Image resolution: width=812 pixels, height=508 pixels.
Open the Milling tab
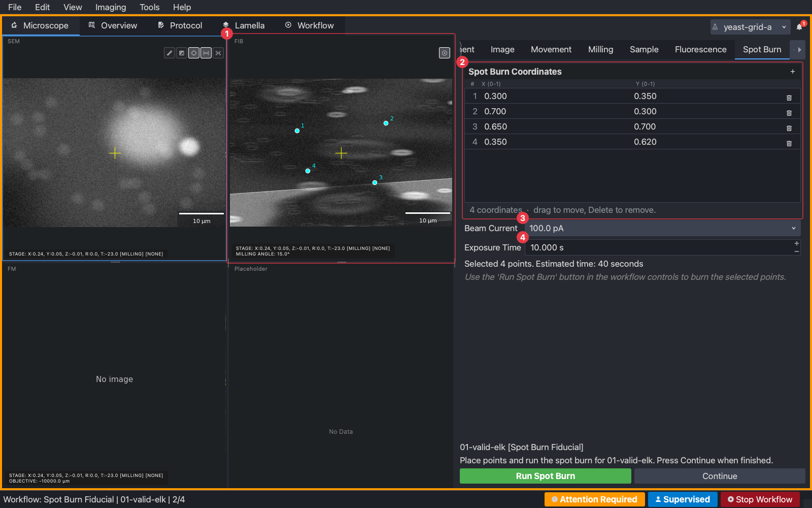pos(601,49)
